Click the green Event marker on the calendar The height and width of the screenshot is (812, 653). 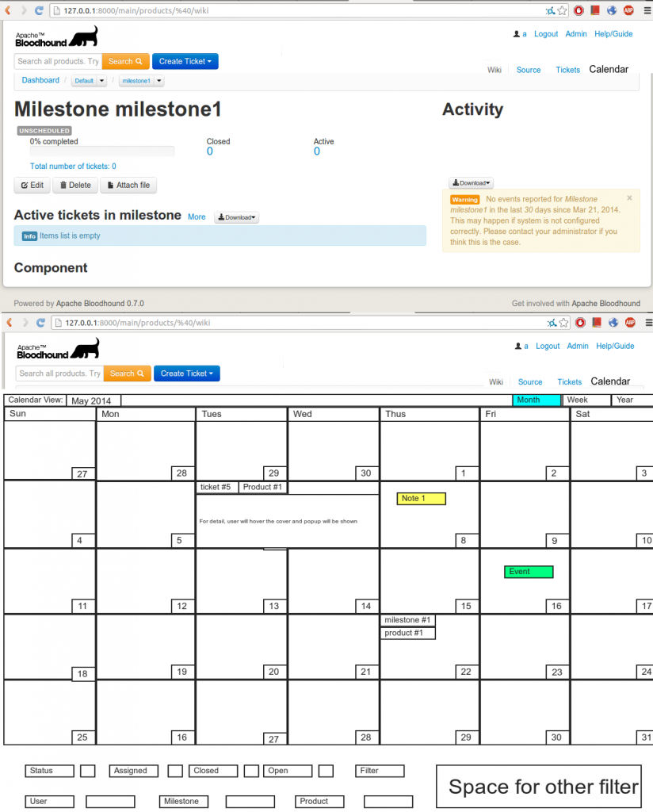tap(528, 572)
